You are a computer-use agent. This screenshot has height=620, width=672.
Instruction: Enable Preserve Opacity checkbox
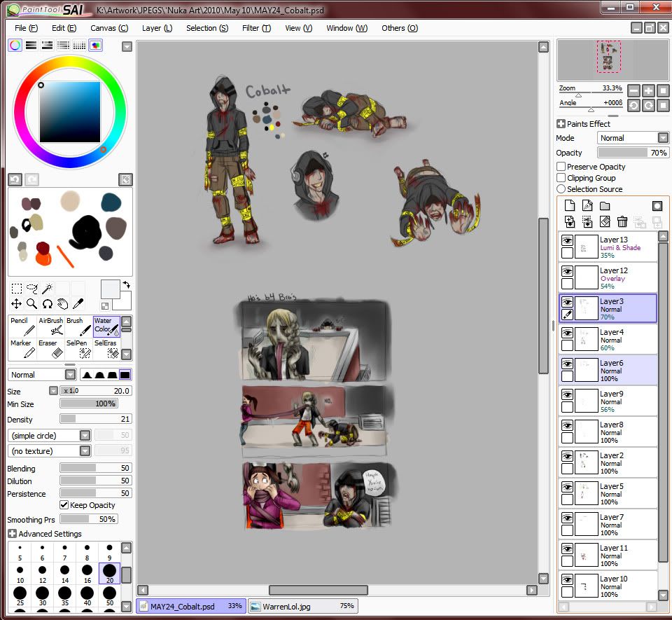[561, 167]
